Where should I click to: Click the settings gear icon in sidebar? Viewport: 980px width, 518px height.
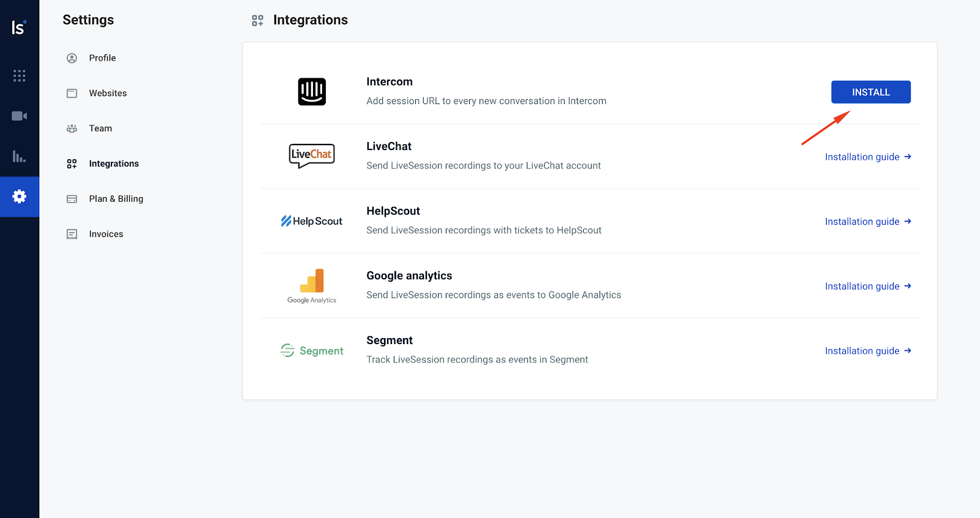(19, 197)
